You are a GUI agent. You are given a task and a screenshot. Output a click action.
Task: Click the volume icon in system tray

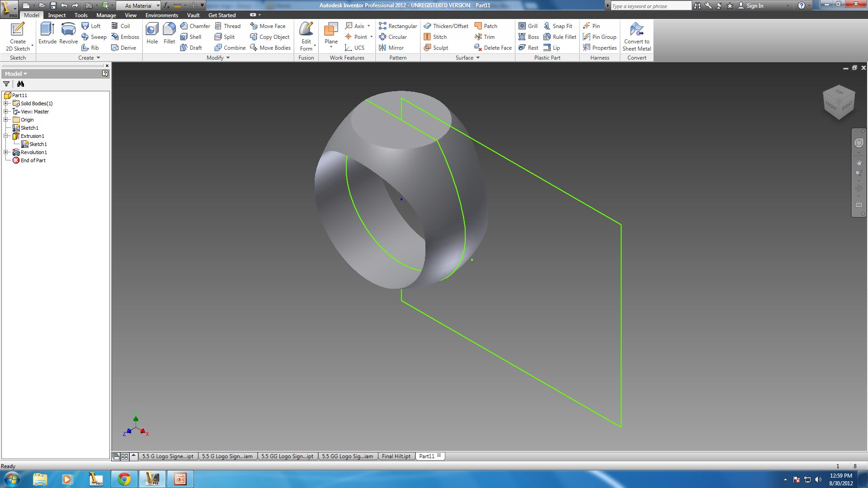point(818,479)
